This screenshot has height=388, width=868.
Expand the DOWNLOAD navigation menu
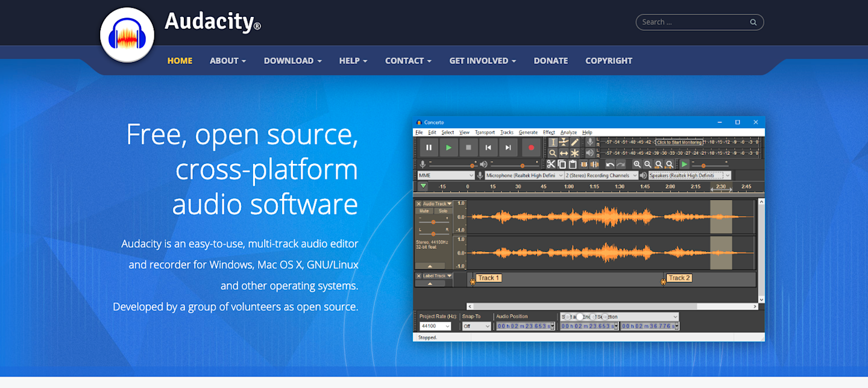[x=292, y=61]
